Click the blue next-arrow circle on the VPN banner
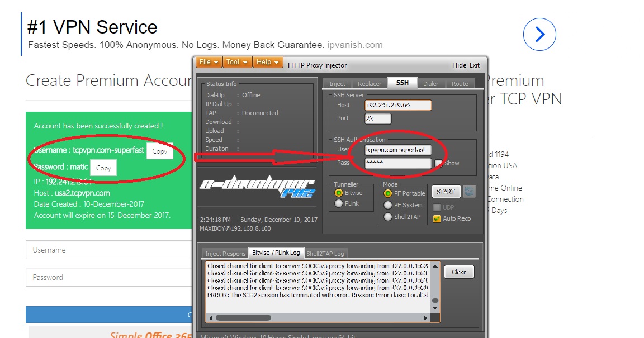 pyautogui.click(x=539, y=34)
